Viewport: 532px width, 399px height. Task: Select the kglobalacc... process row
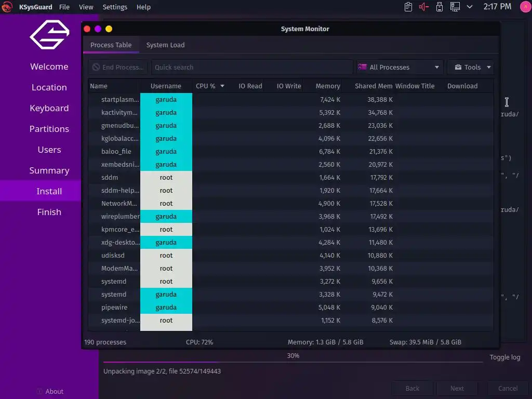point(291,138)
